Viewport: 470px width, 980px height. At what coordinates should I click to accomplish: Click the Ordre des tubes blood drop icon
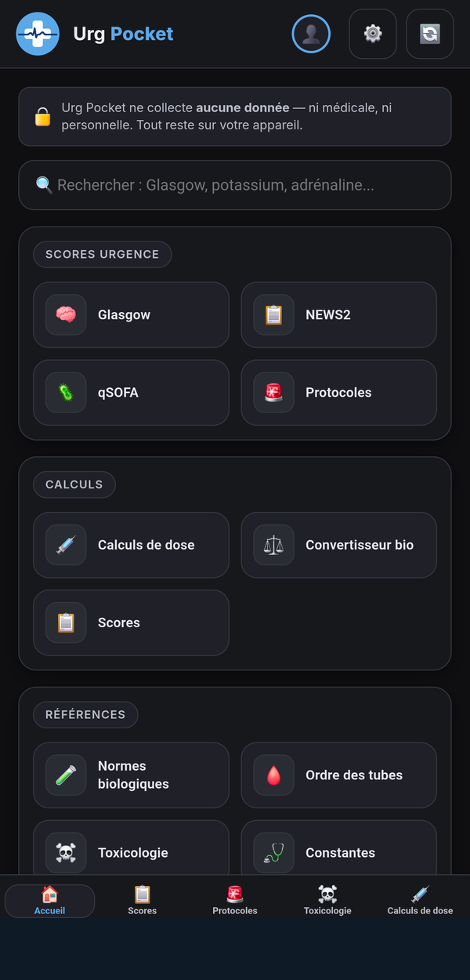coord(273,775)
